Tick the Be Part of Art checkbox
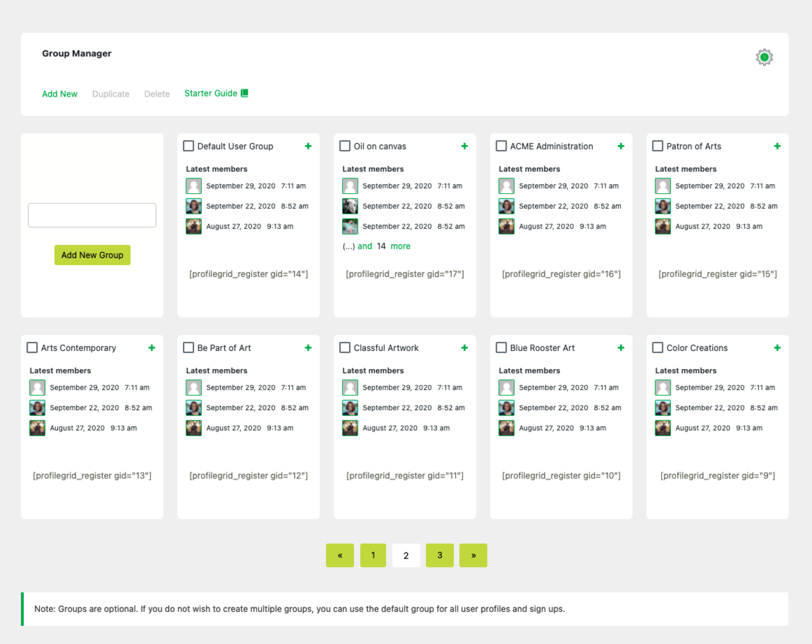The height and width of the screenshot is (644, 812). 189,348
